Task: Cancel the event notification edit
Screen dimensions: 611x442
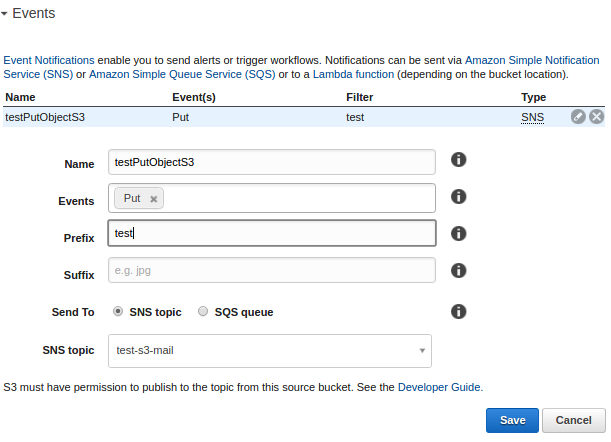Action: point(573,420)
